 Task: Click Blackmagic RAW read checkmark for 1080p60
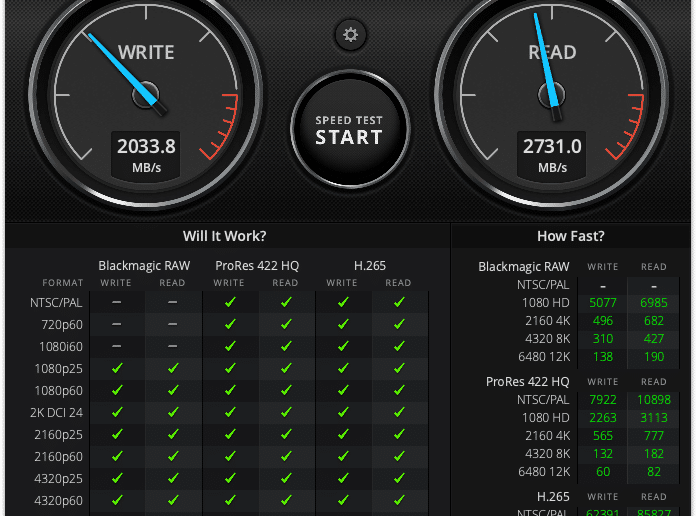click(173, 390)
